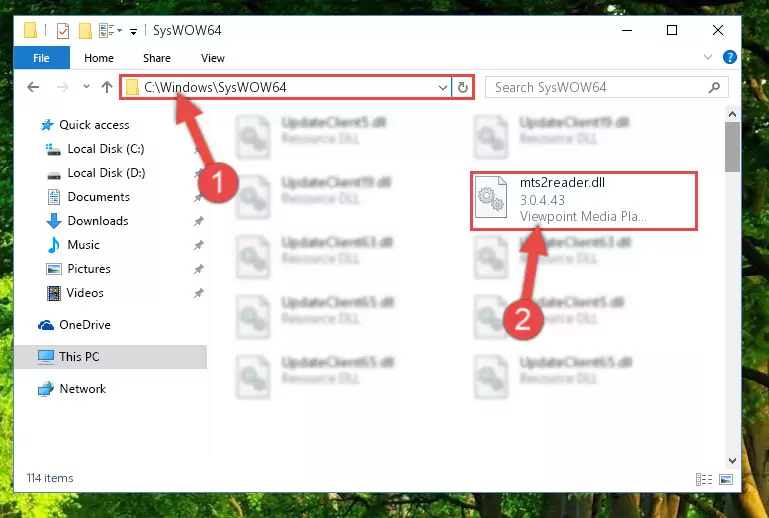Screen dimensions: 769x518
Task: Click the scrollbar down arrow
Action: pyautogui.click(x=732, y=461)
